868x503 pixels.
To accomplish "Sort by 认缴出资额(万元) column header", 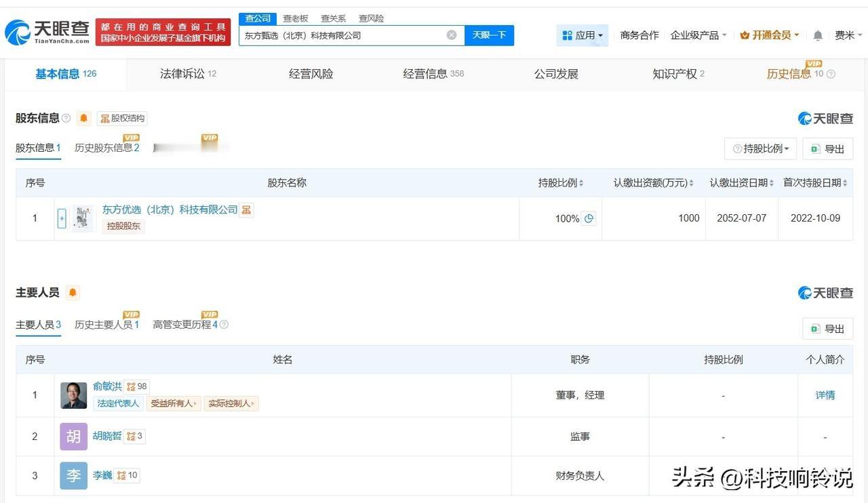I will coord(654,182).
